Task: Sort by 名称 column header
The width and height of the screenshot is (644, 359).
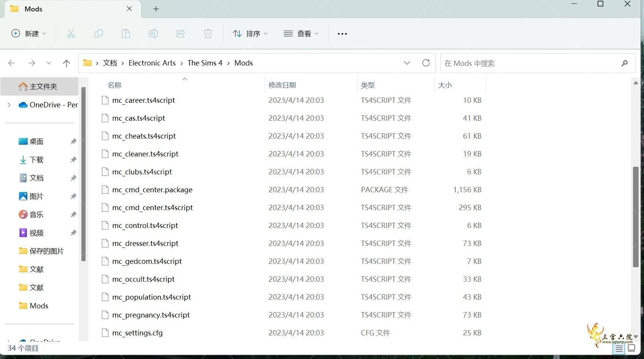Action: pyautogui.click(x=114, y=85)
